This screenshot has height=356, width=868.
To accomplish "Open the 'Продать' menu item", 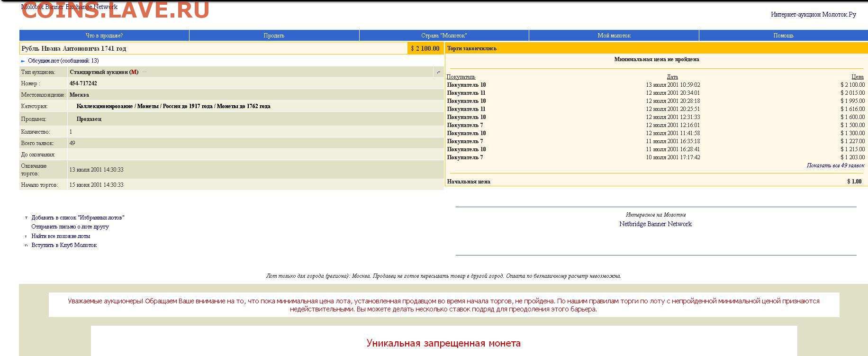I will [x=274, y=36].
